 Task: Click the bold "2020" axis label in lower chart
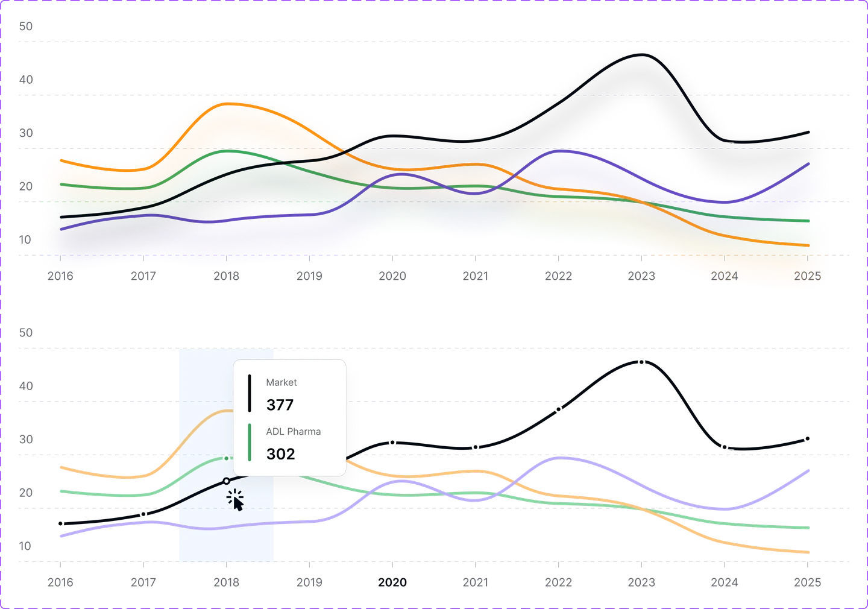392,582
